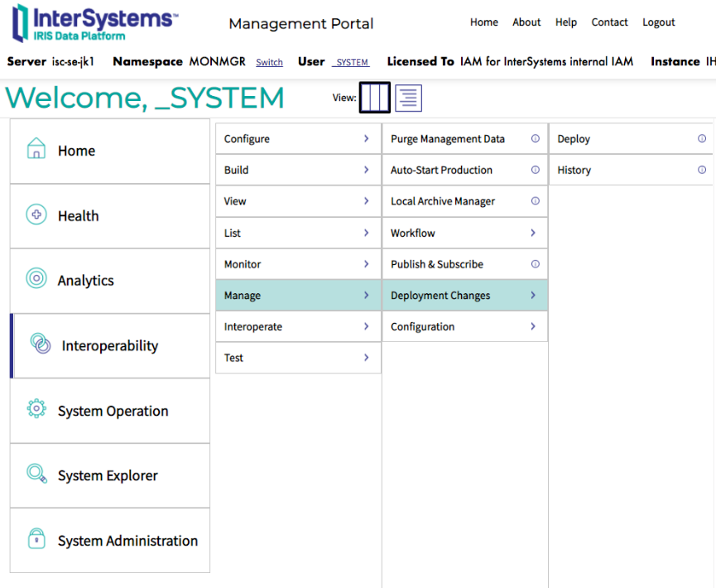Open the Monitor menu item
The image size is (716, 588).
pyautogui.click(x=243, y=264)
